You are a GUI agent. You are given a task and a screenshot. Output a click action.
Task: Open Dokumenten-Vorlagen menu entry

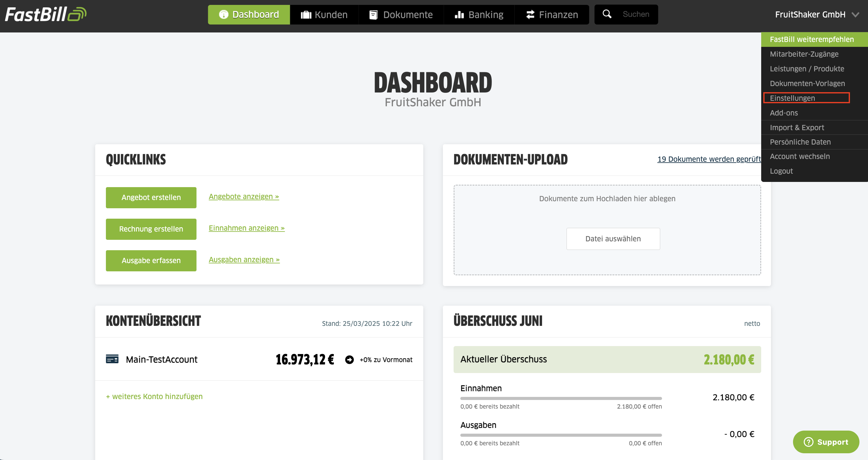pyautogui.click(x=814, y=83)
